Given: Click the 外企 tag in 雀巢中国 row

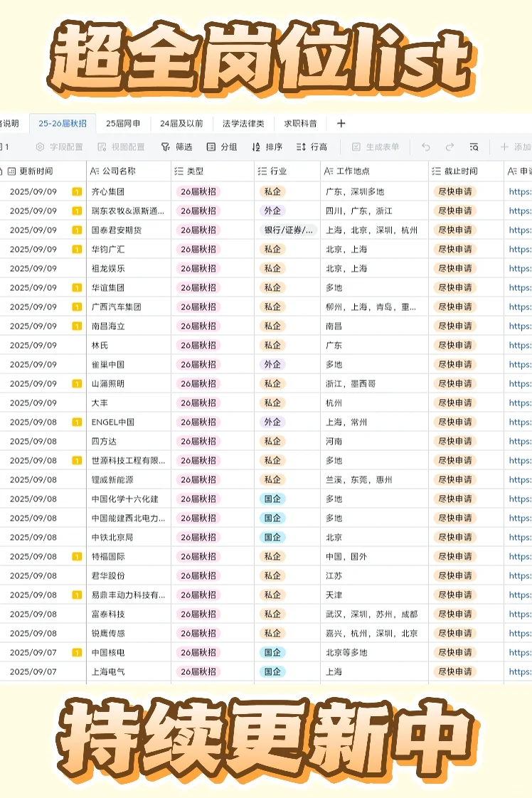Looking at the screenshot, I should (x=272, y=364).
